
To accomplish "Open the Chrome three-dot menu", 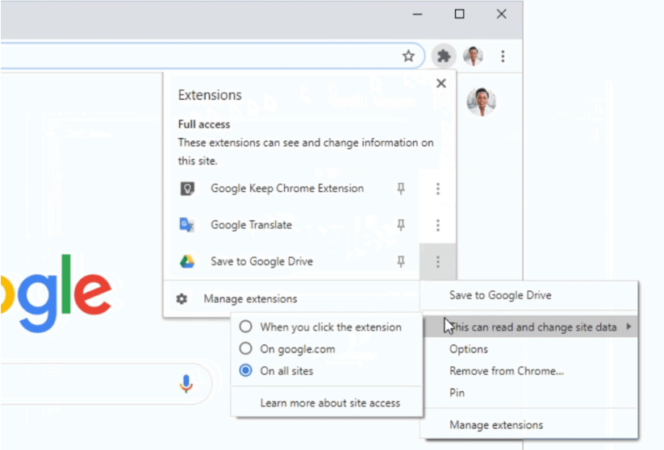I will [502, 56].
